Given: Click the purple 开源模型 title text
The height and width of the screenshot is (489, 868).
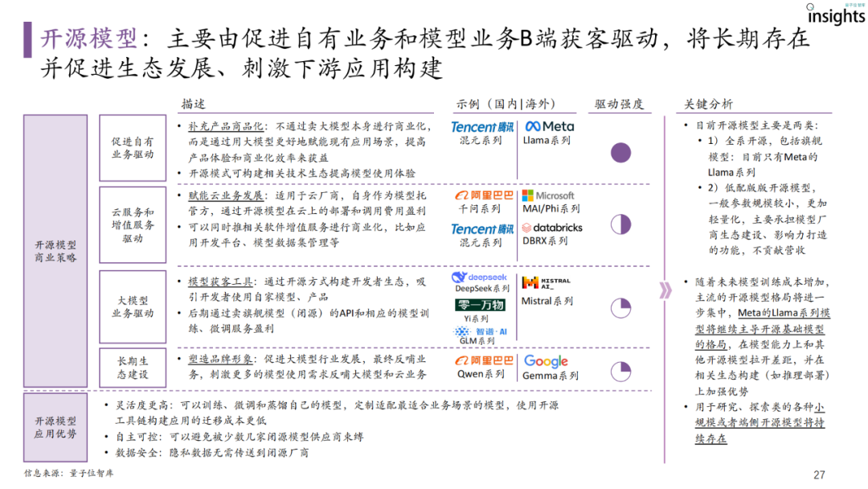Looking at the screenshot, I should tap(88, 39).
